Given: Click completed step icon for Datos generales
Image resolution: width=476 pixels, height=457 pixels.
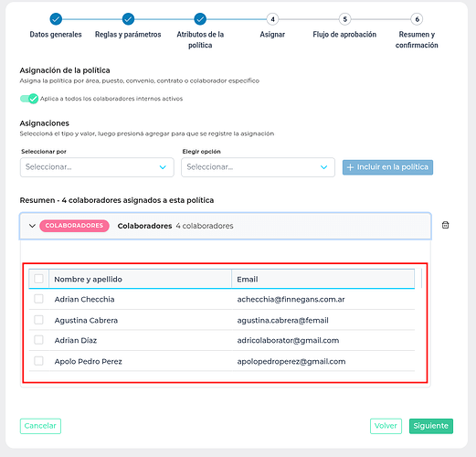Looking at the screenshot, I should coord(56,19).
